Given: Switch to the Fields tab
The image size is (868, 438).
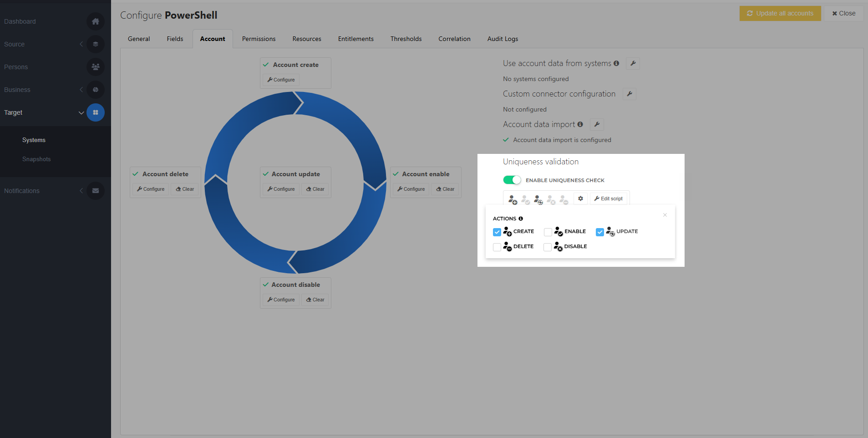Looking at the screenshot, I should pos(175,39).
